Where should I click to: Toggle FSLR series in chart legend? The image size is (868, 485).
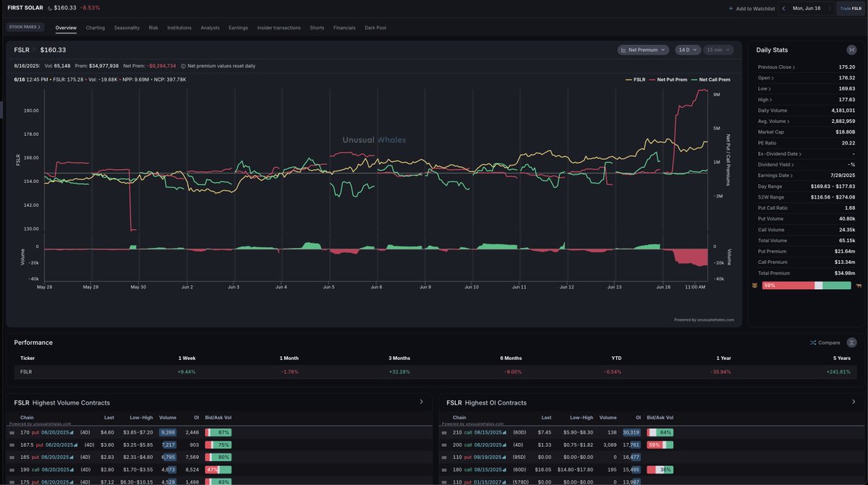(635, 80)
